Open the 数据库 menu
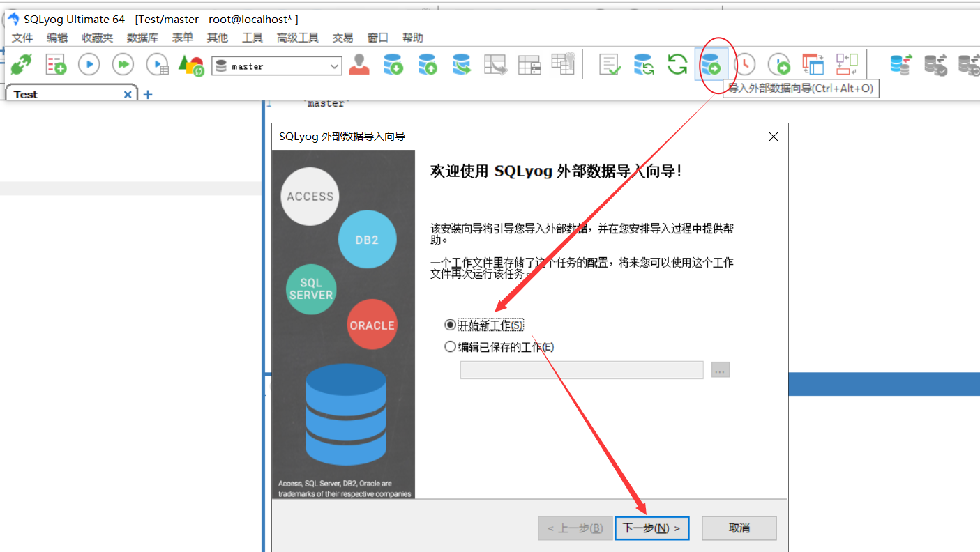Image resolution: width=980 pixels, height=552 pixels. [142, 37]
